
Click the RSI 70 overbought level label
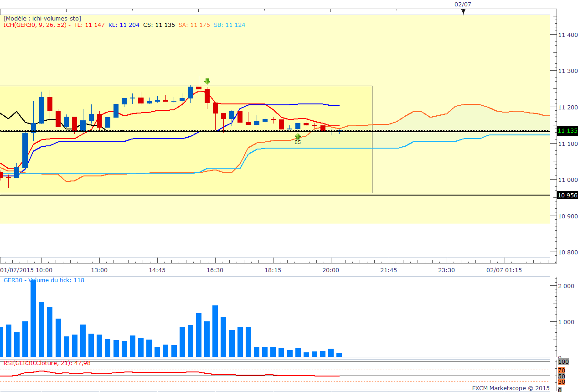562,370
